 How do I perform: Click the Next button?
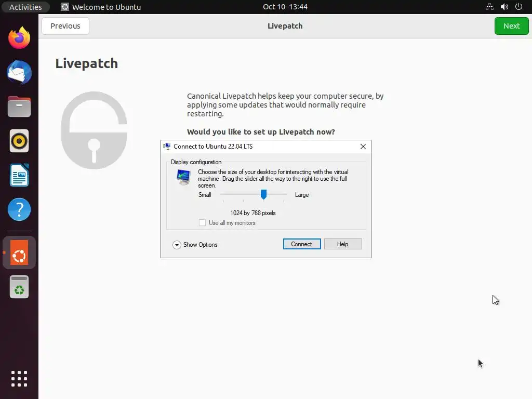[x=511, y=26]
